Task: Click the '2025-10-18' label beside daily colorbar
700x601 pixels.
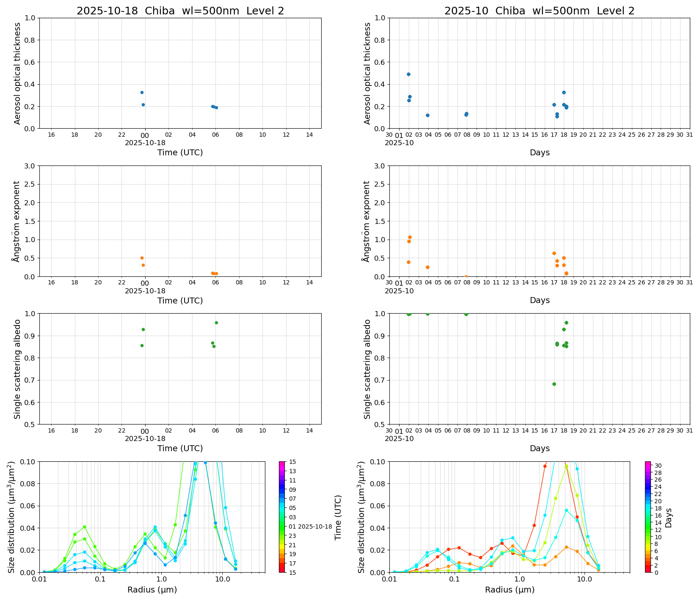Action: pos(315,527)
